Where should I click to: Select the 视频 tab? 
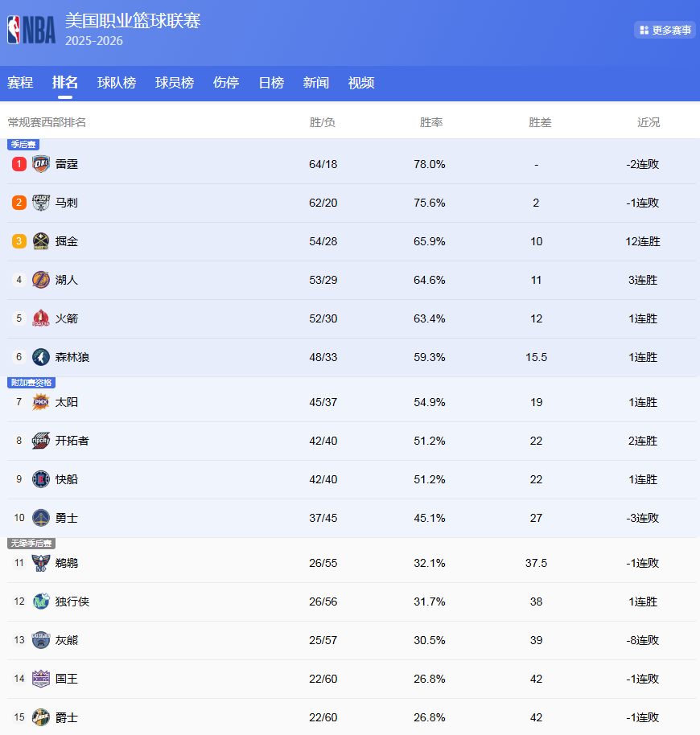click(x=361, y=83)
